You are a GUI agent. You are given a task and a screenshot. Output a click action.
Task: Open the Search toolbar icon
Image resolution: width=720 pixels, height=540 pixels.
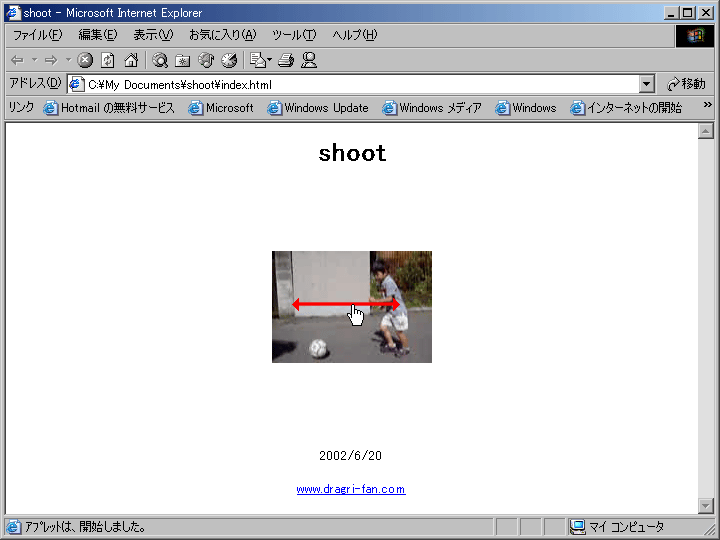[160, 60]
